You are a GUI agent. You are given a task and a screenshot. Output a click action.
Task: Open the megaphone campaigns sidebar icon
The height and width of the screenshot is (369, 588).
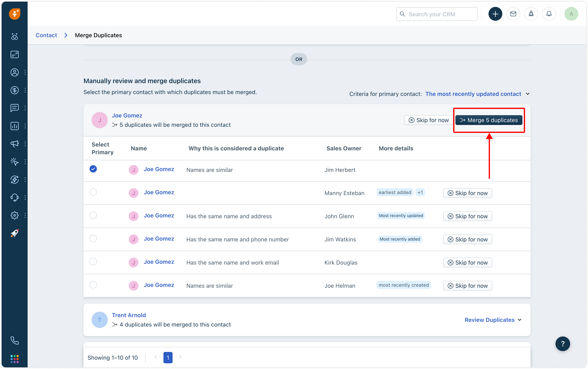click(15, 144)
